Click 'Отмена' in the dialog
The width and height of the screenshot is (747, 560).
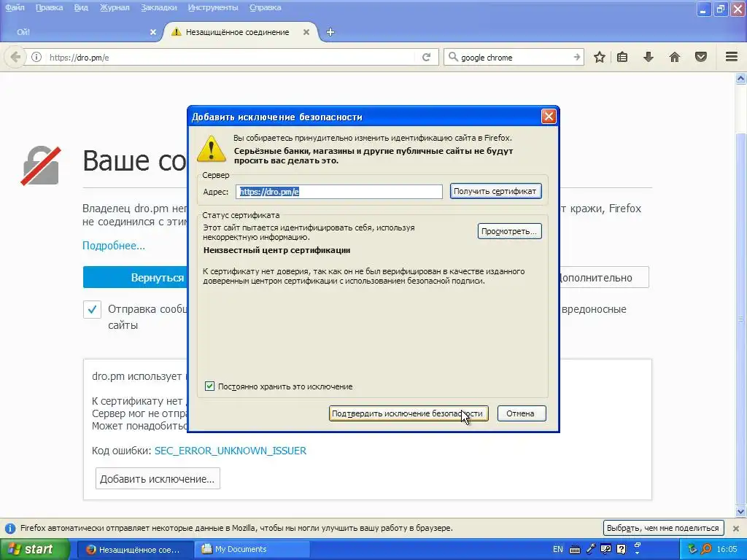click(x=521, y=413)
